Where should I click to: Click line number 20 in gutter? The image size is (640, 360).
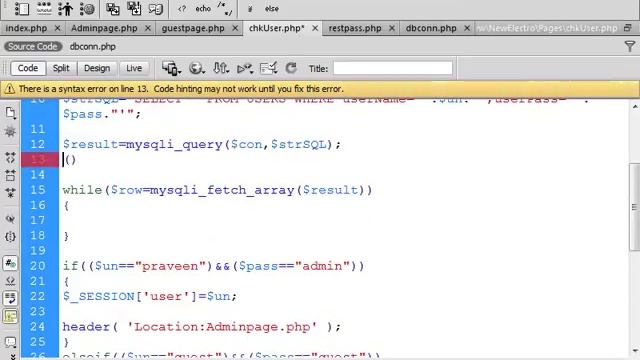click(x=38, y=266)
